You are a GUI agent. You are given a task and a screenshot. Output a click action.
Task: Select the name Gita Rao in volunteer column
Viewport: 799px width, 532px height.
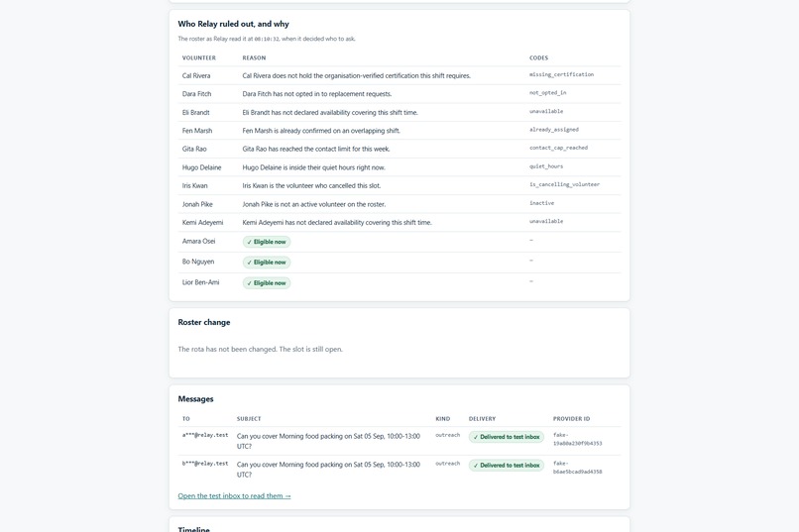[194, 150]
